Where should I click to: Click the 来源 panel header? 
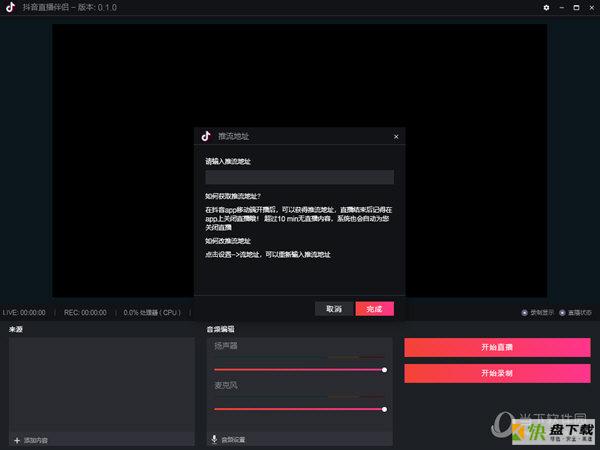point(16,329)
